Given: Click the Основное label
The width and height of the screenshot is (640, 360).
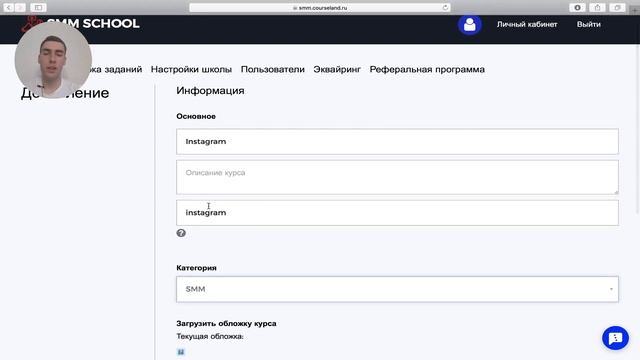Looking at the screenshot, I should [196, 116].
